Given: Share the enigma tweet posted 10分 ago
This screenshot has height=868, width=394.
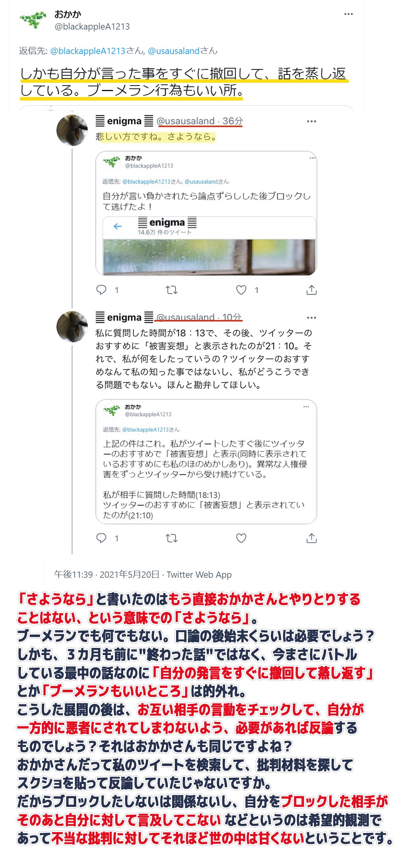Looking at the screenshot, I should click(311, 538).
